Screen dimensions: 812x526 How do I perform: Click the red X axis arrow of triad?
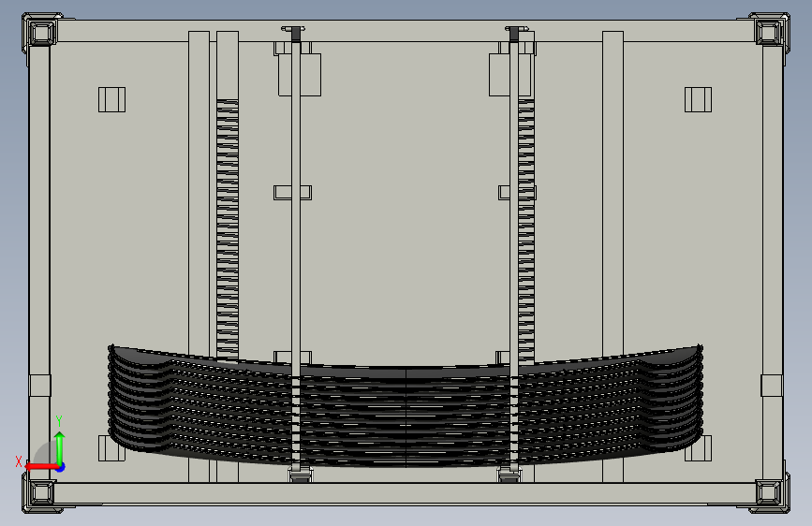[x=41, y=466]
